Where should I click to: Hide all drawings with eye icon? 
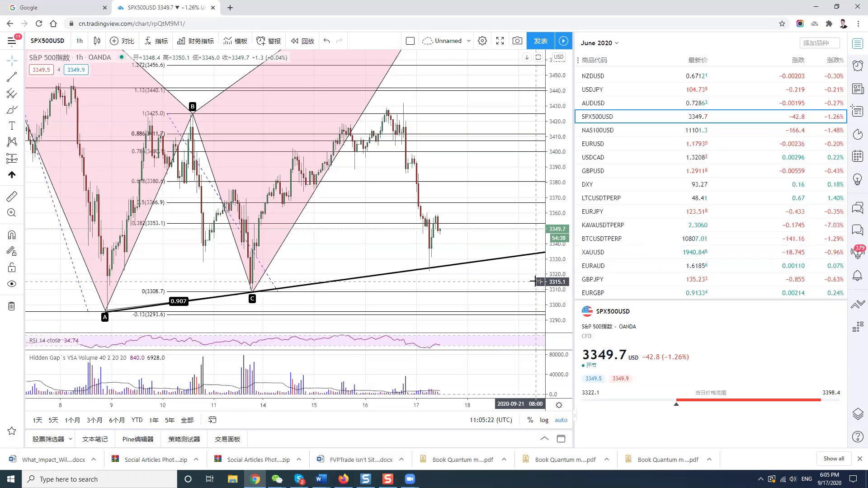coord(12,284)
